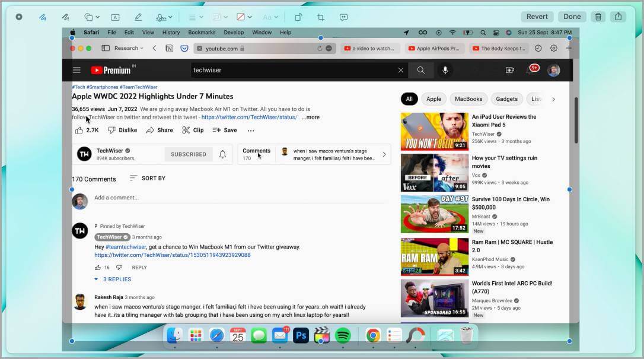This screenshot has width=644, height=359.
Task: Click the YouTube voice search microphone
Action: pos(445,70)
